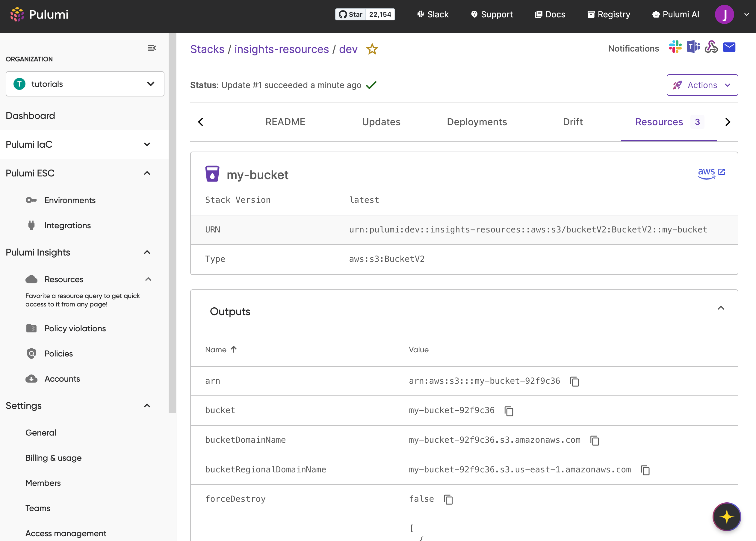Open Pulumi AI from header
The width and height of the screenshot is (756, 541).
tap(675, 14)
